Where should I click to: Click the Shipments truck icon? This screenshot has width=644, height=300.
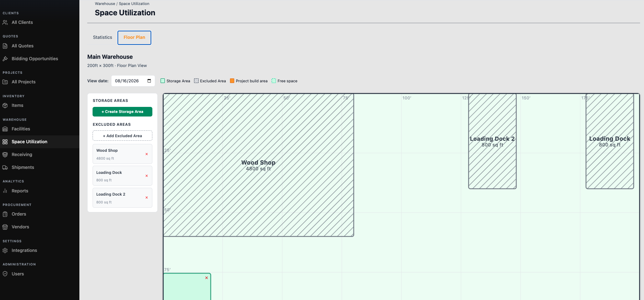5,167
